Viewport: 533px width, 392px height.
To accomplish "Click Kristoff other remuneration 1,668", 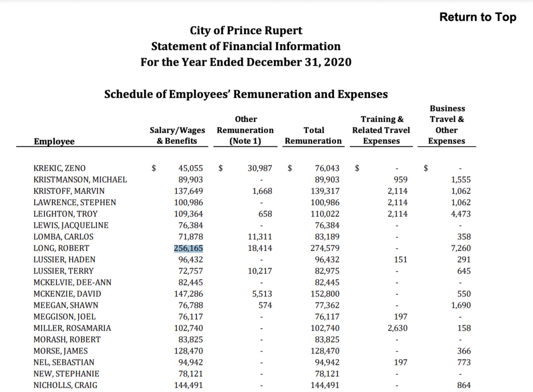I will click(262, 191).
